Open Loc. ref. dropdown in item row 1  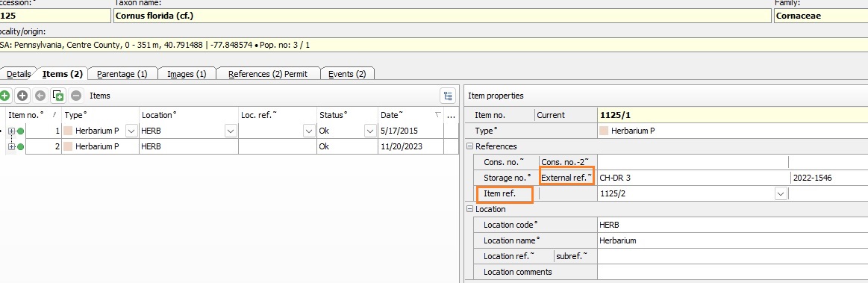[310, 131]
